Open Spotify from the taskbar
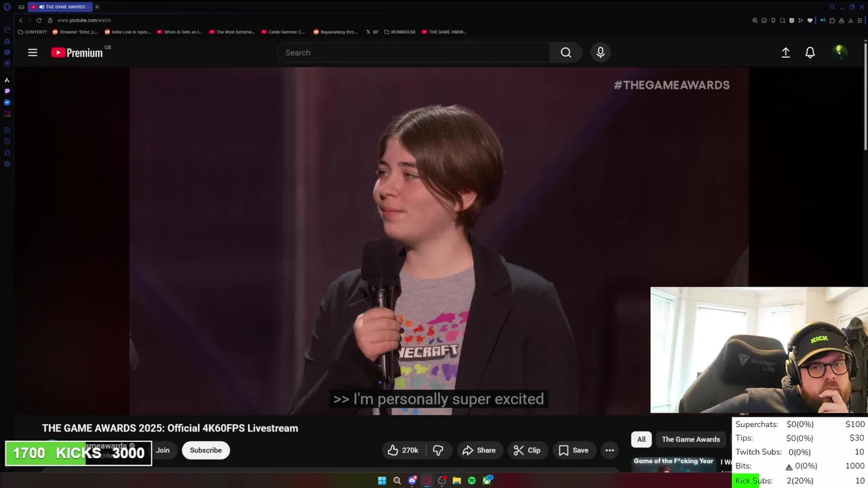The width and height of the screenshot is (868, 488). (x=472, y=481)
